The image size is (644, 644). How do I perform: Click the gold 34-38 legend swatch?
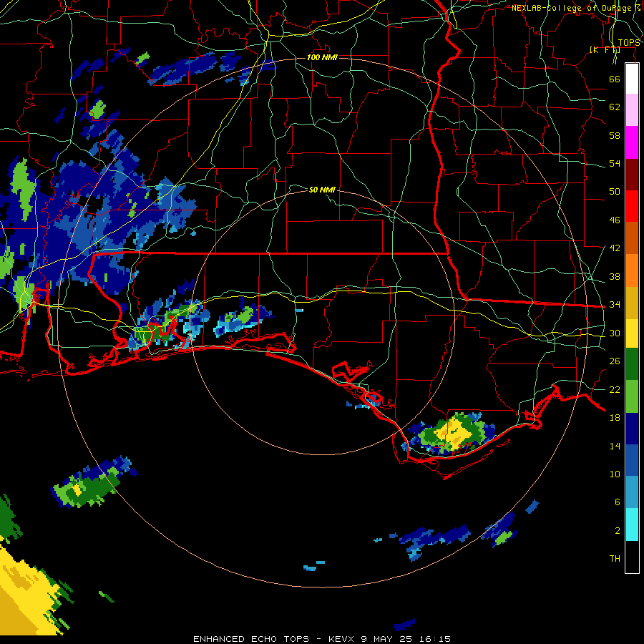click(x=632, y=303)
